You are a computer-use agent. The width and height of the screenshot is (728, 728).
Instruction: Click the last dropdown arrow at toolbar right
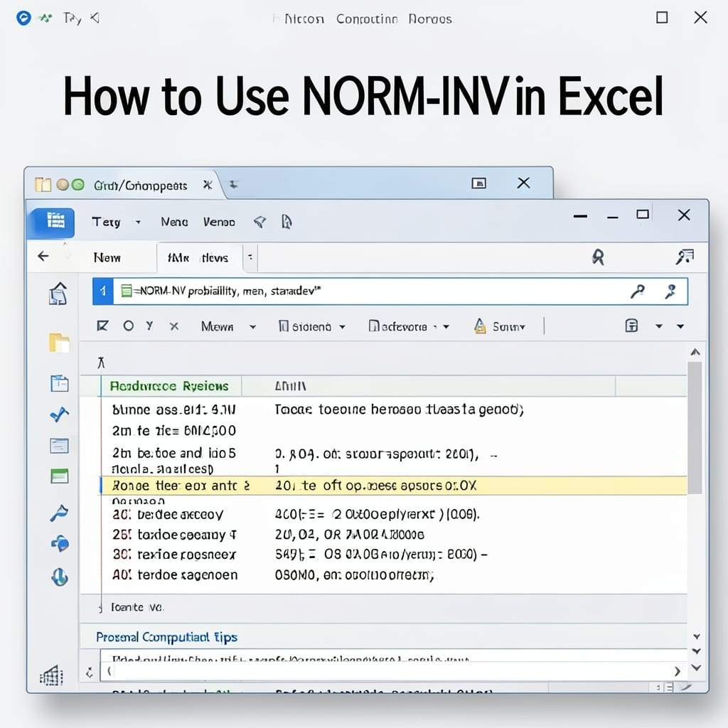click(x=680, y=326)
